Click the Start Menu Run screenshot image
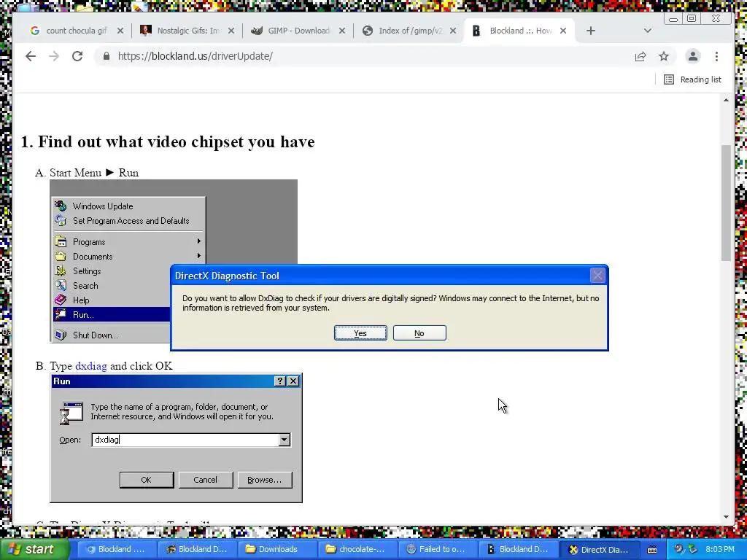 point(174,261)
